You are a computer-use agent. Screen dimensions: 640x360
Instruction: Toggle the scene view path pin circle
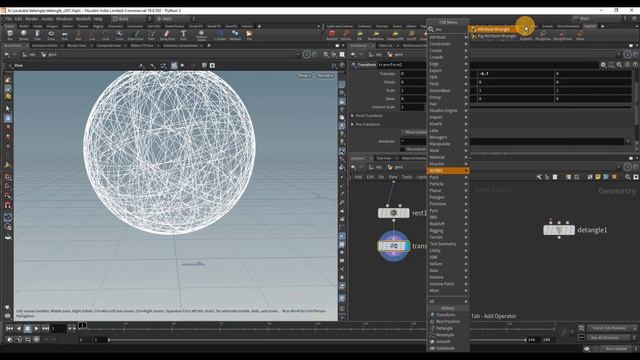[x=307, y=54]
